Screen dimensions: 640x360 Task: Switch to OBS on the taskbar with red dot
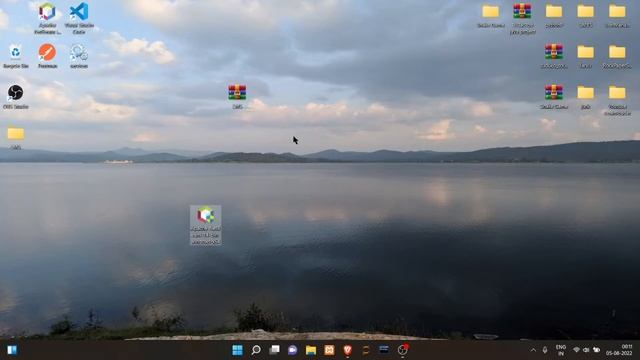(x=403, y=350)
